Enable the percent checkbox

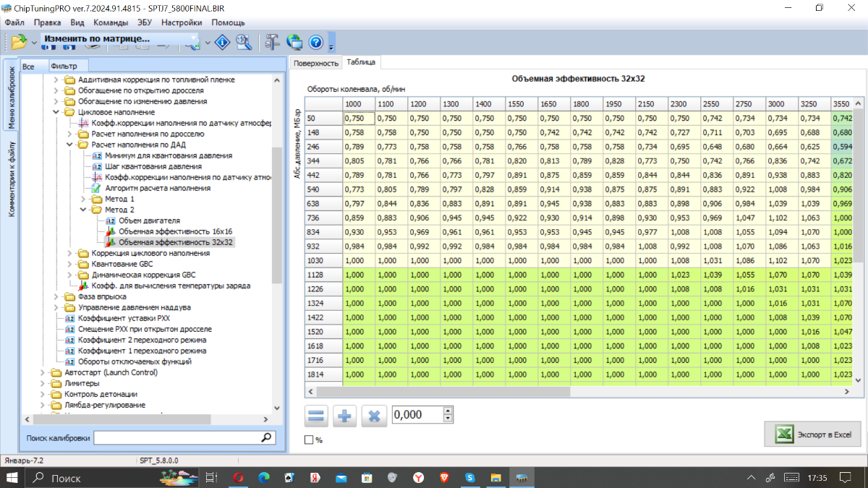pyautogui.click(x=310, y=440)
